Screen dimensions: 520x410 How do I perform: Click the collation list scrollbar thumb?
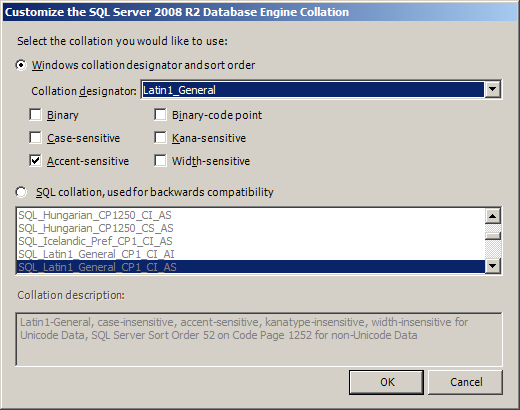[493, 236]
